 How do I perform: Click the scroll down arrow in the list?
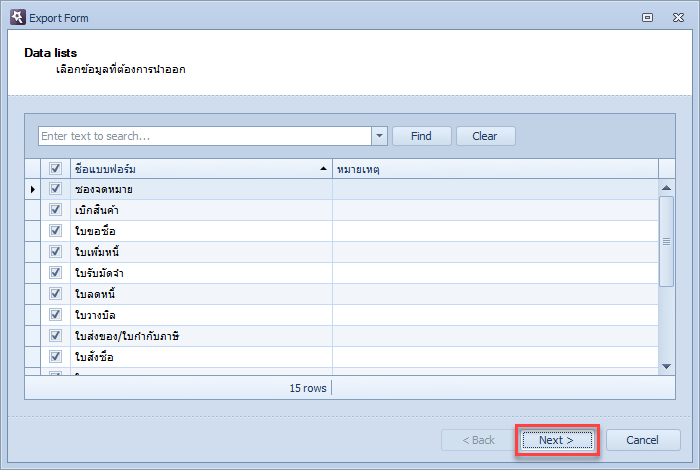(667, 366)
